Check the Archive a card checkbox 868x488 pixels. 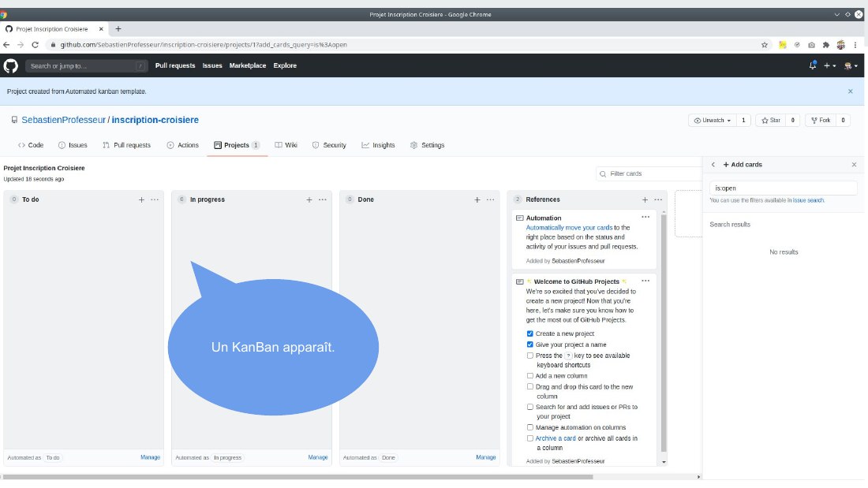click(529, 438)
